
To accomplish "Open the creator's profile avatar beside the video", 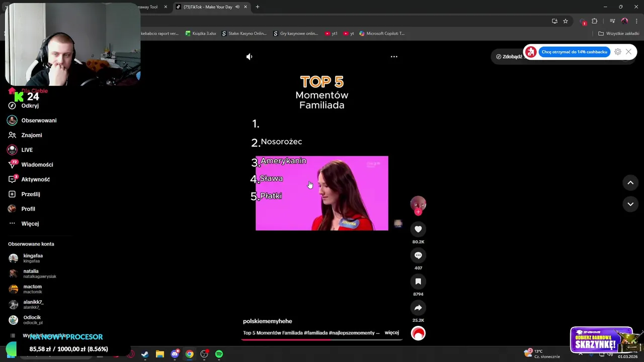I will pyautogui.click(x=418, y=204).
